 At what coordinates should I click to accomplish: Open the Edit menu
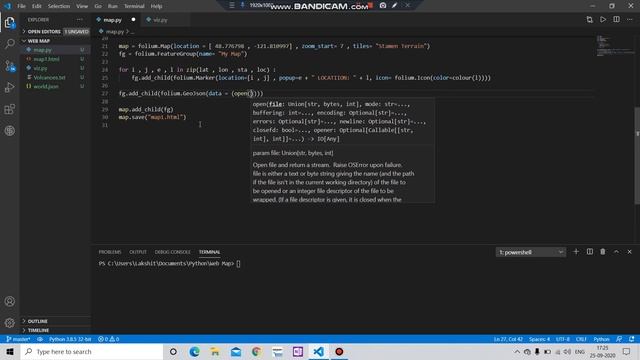pos(37,6)
